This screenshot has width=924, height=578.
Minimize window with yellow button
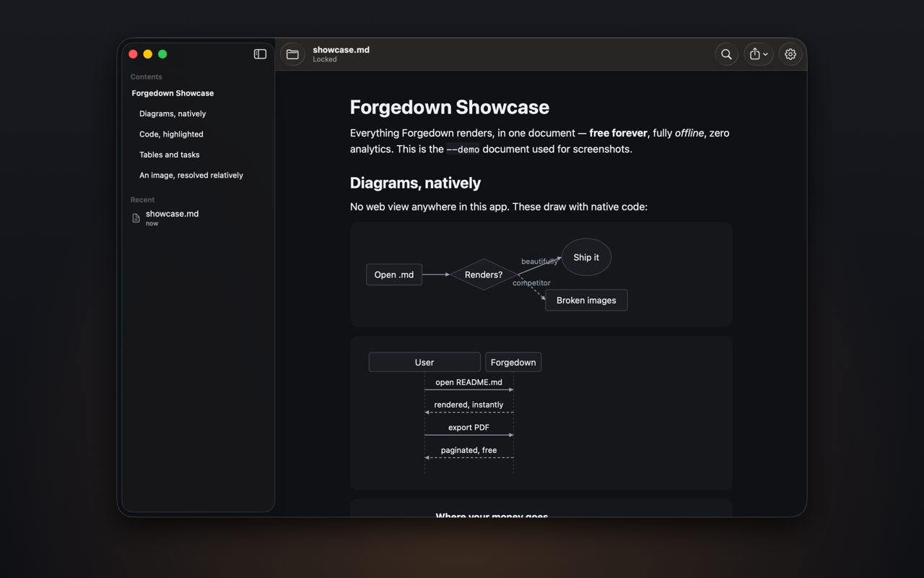(147, 54)
